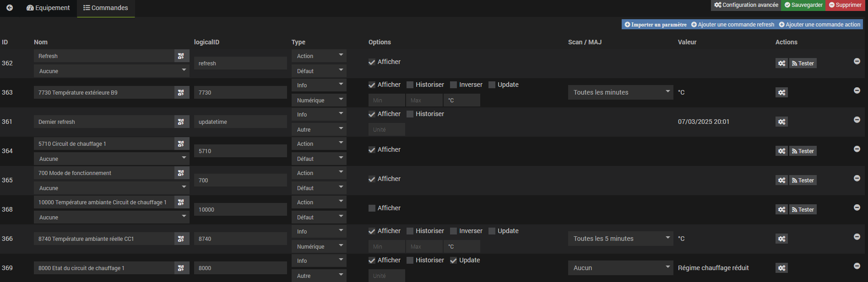The image size is (868, 282).
Task: Remove the 7730 Température extérieure command
Action: (x=857, y=90)
